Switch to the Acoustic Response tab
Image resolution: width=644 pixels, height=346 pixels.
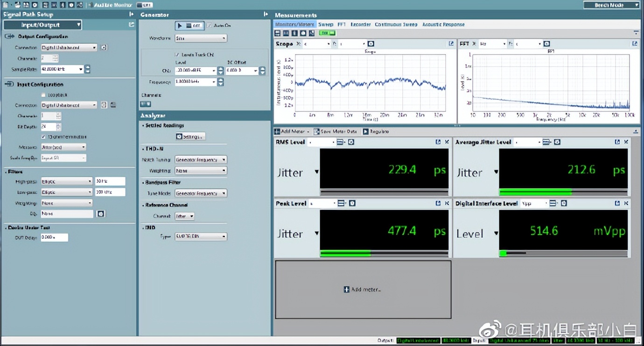point(443,24)
